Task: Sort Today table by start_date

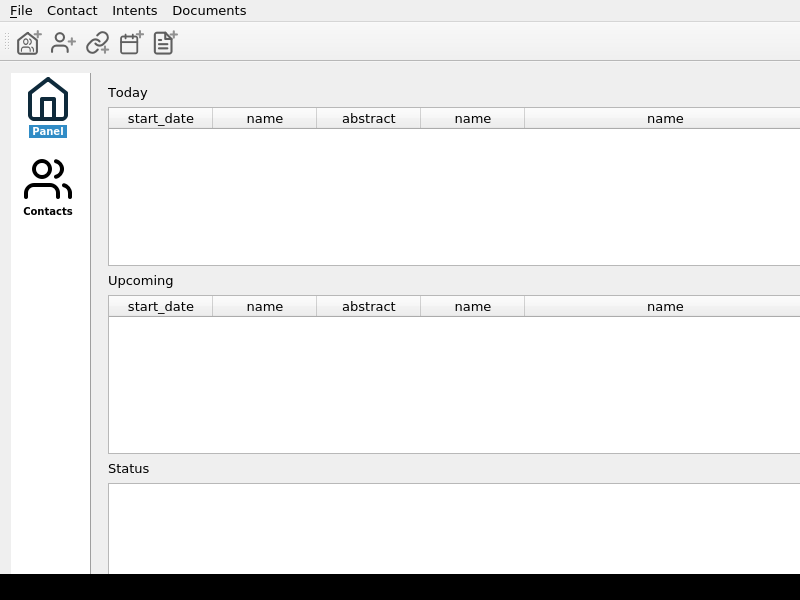Action: coord(160,118)
